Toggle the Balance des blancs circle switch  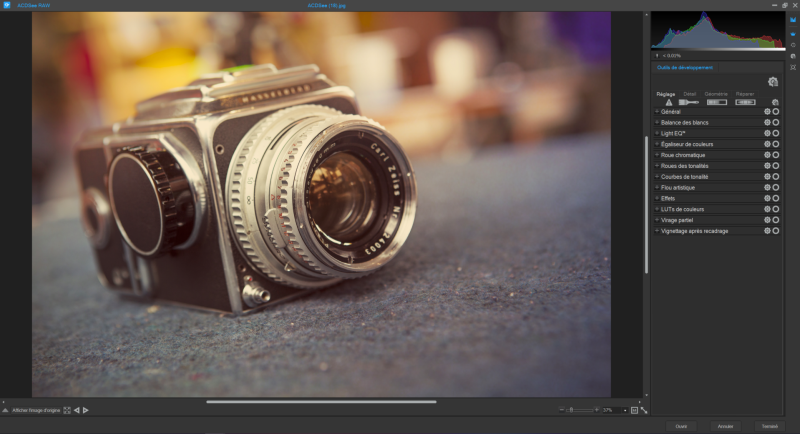point(776,122)
